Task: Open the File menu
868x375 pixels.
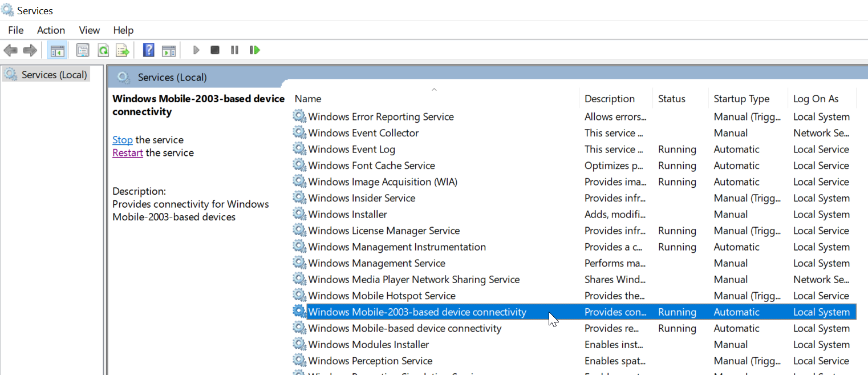Action: 16,30
